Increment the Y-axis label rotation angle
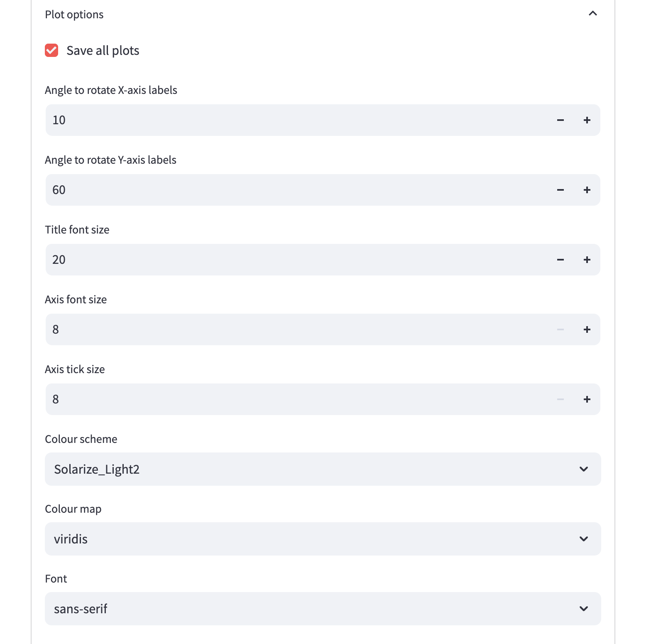Viewport: 656px width, 644px height. [x=587, y=190]
